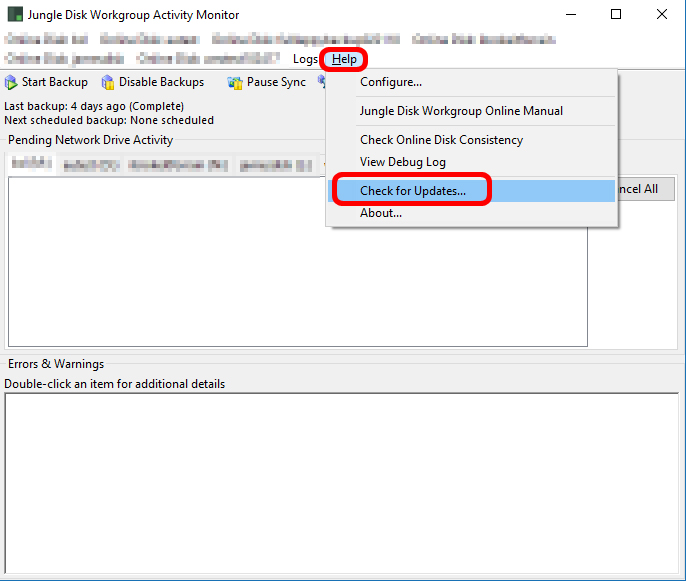The height and width of the screenshot is (581, 686).
Task: Click the Start Backup icon
Action: tap(11, 82)
